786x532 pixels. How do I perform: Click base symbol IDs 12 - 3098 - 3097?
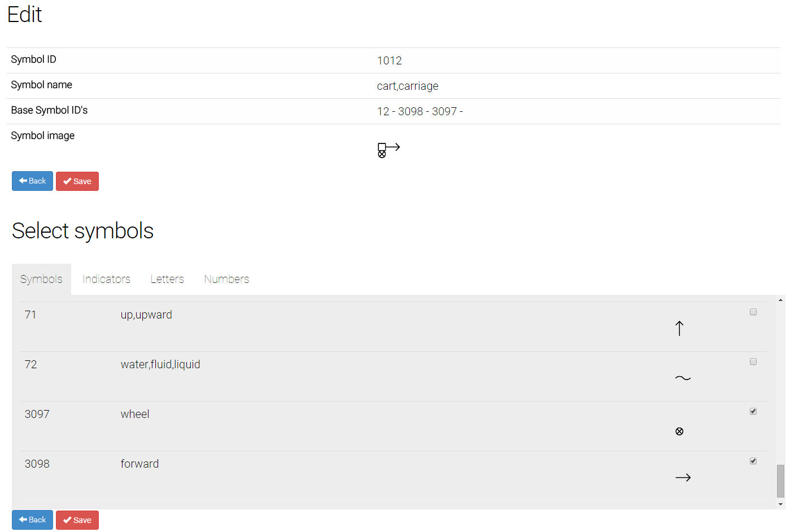(420, 111)
